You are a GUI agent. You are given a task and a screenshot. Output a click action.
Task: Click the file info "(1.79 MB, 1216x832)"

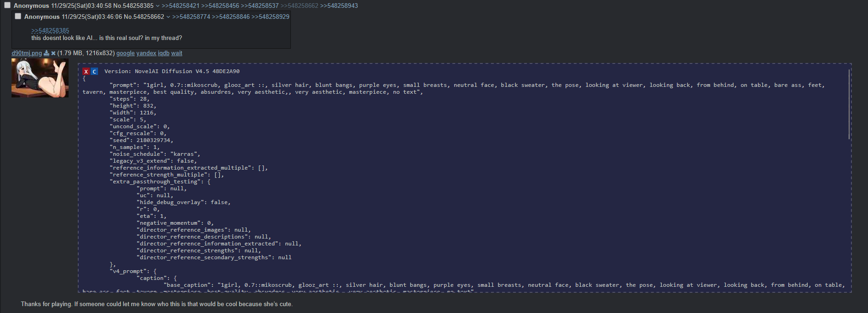coord(86,53)
